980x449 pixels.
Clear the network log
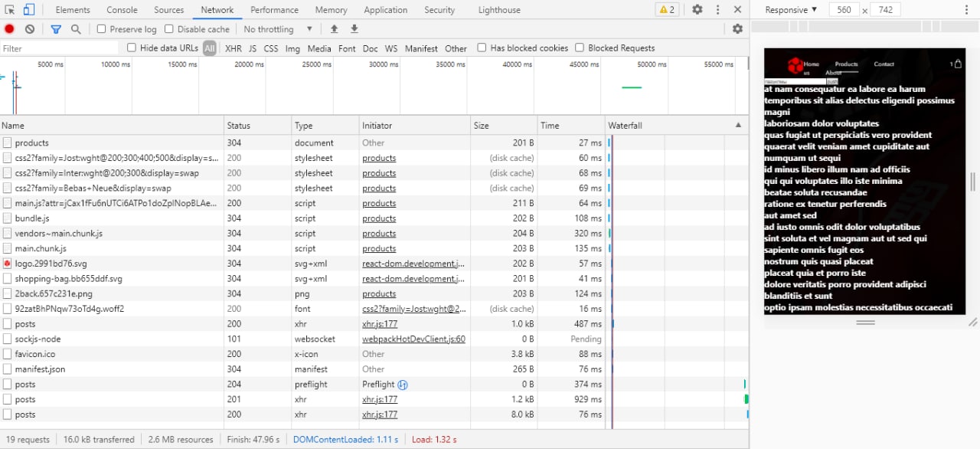point(30,29)
